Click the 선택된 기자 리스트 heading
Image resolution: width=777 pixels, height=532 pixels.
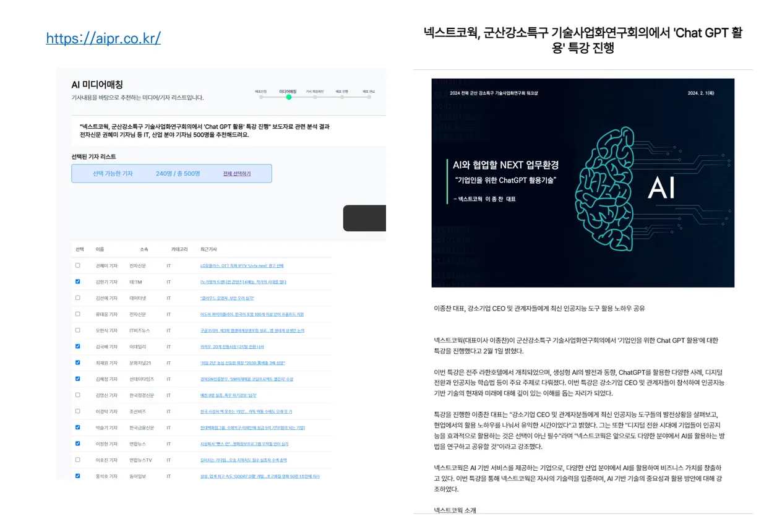(x=93, y=157)
